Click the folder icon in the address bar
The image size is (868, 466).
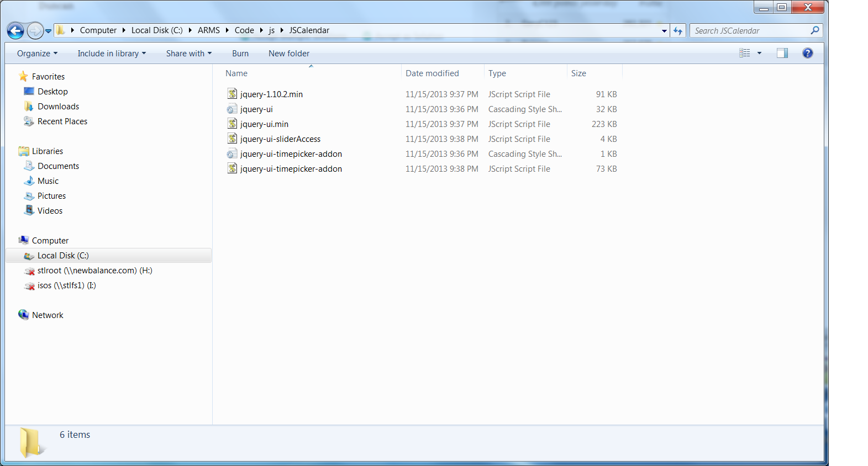61,30
